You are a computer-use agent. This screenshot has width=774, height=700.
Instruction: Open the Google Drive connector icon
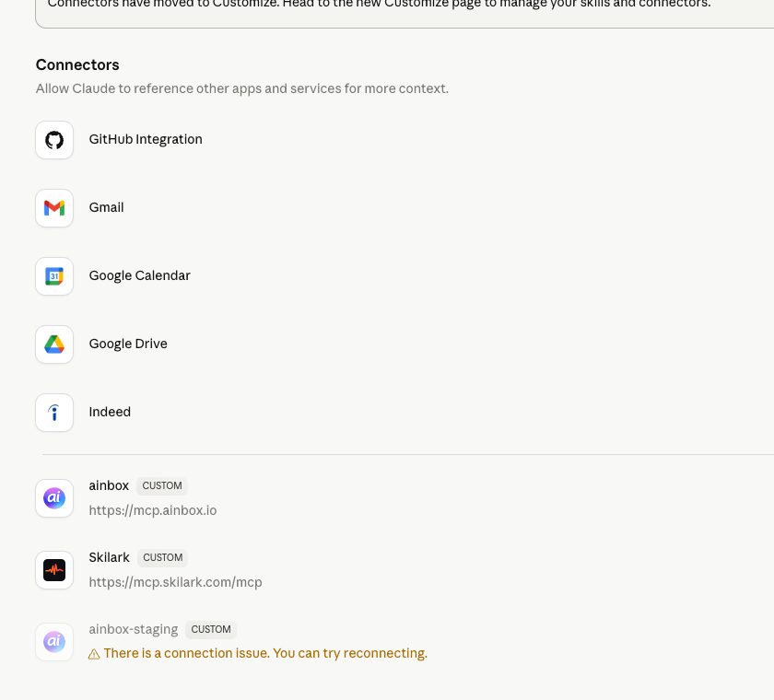(x=53, y=344)
